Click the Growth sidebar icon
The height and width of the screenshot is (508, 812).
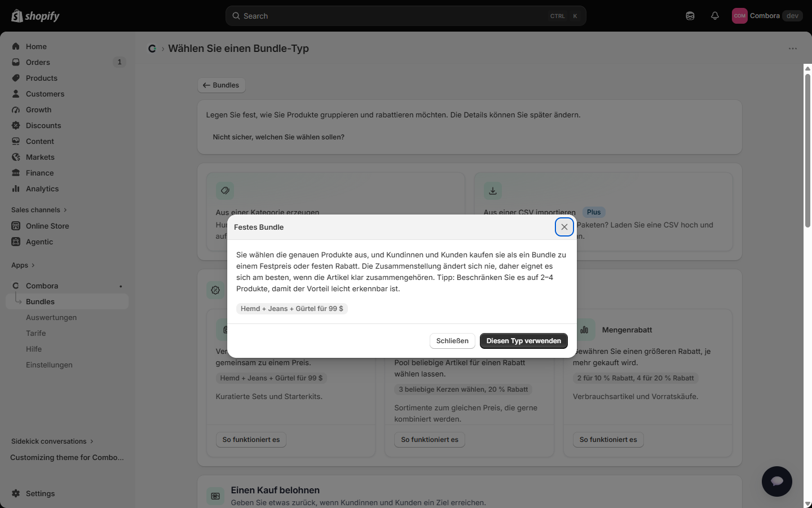[16, 110]
